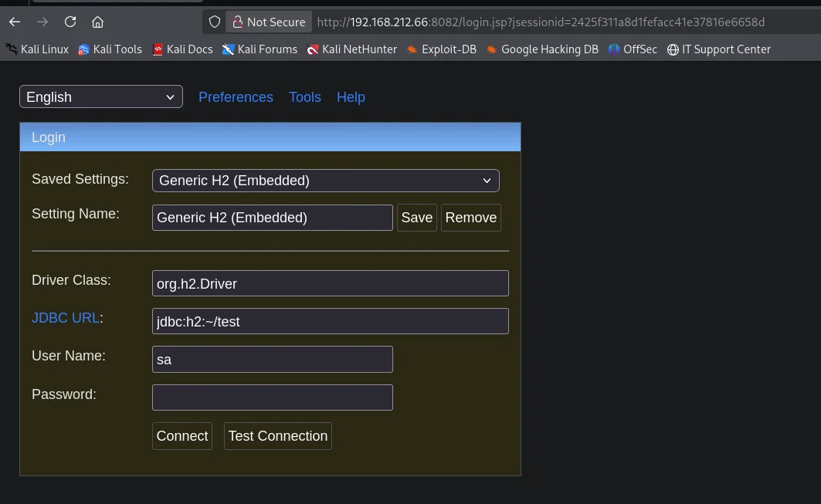
Task: Click the Save button
Action: tap(417, 218)
